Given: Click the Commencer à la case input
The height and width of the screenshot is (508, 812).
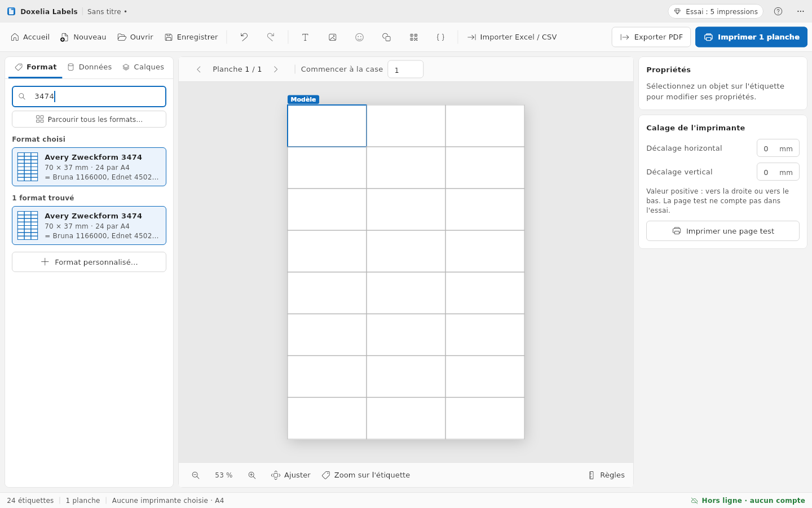Looking at the screenshot, I should pyautogui.click(x=405, y=69).
